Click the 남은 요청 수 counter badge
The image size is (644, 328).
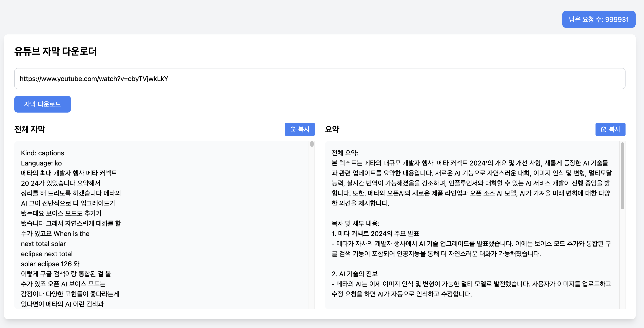599,19
